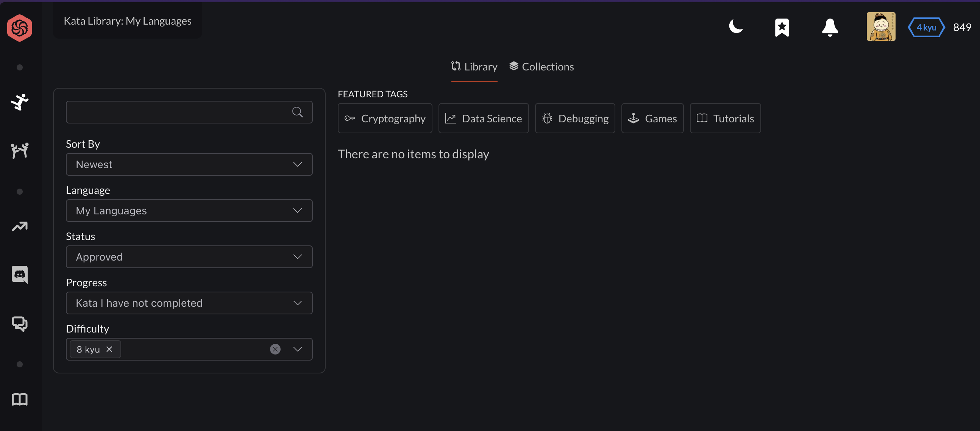
Task: Expand the Sort By Newest dropdown
Action: coord(189,164)
